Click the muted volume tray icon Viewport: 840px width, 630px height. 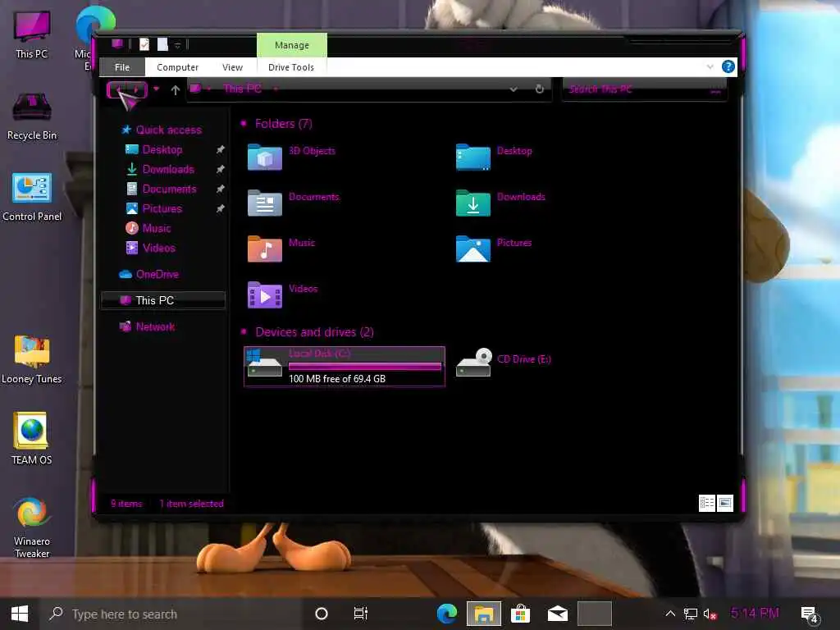pos(710,614)
